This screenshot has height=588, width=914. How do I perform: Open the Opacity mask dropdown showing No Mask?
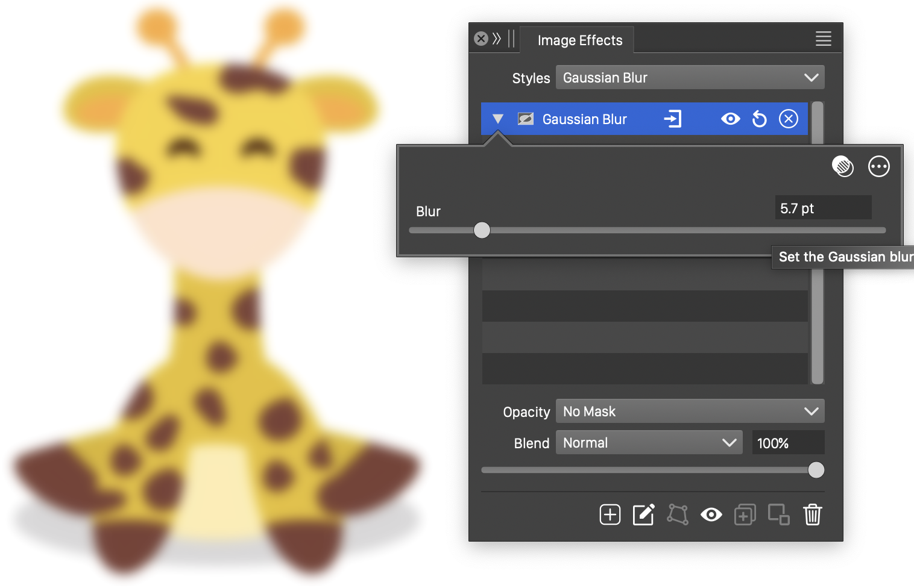(x=690, y=411)
